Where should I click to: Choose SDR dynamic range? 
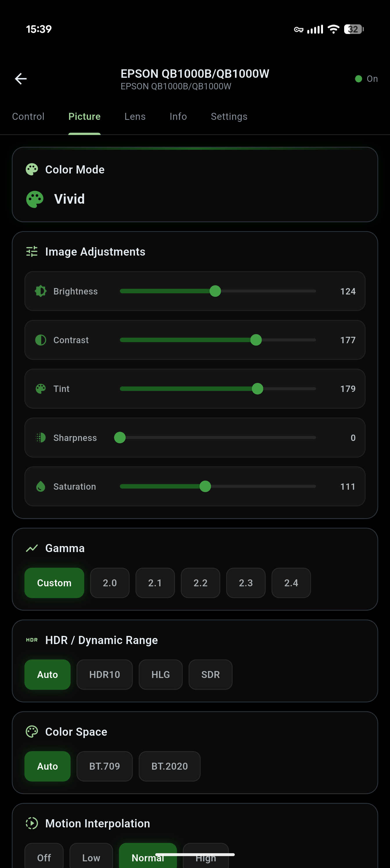pyautogui.click(x=210, y=674)
